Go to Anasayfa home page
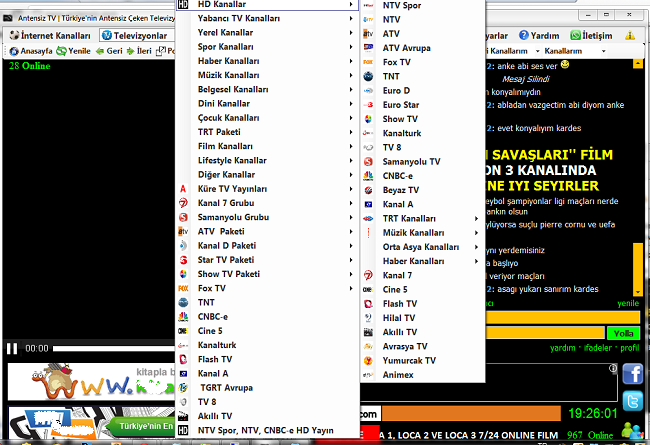The height and width of the screenshot is (445, 650). (x=32, y=51)
